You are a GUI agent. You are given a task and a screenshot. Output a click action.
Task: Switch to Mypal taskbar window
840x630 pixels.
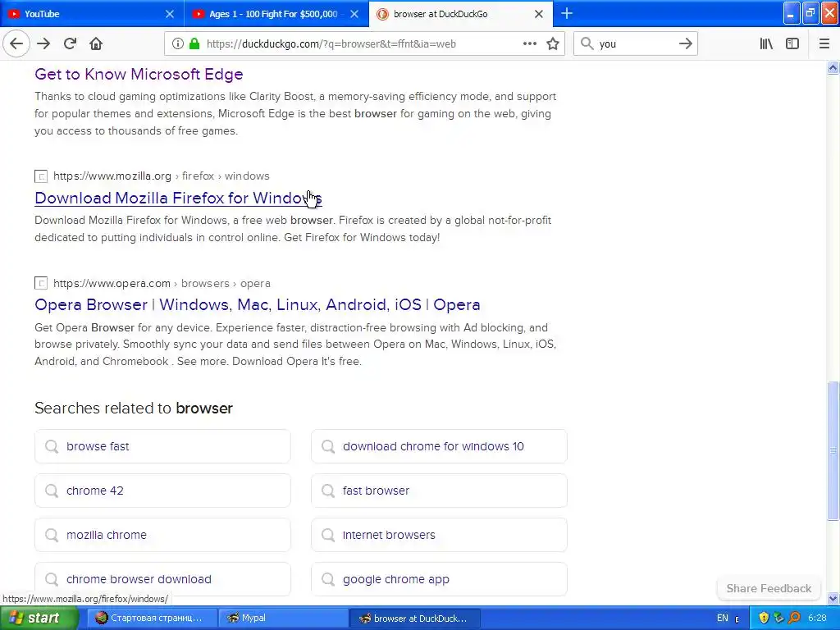[283, 618]
